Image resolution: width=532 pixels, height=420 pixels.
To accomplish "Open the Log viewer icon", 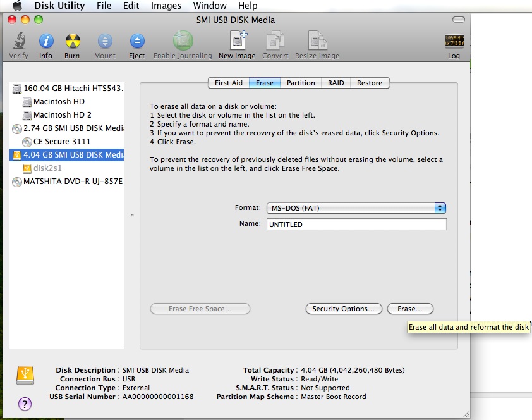I will (454, 40).
